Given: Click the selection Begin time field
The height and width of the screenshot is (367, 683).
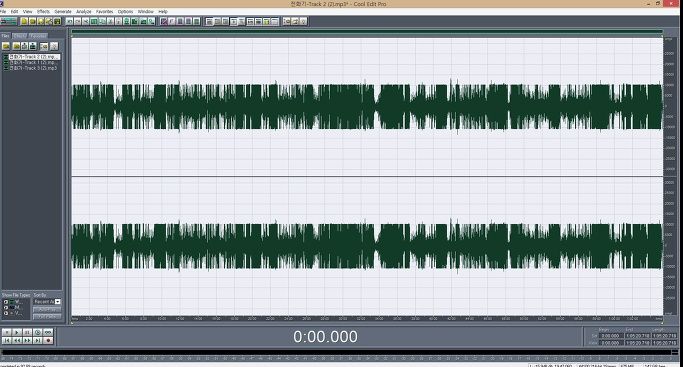Looking at the screenshot, I should (612, 336).
